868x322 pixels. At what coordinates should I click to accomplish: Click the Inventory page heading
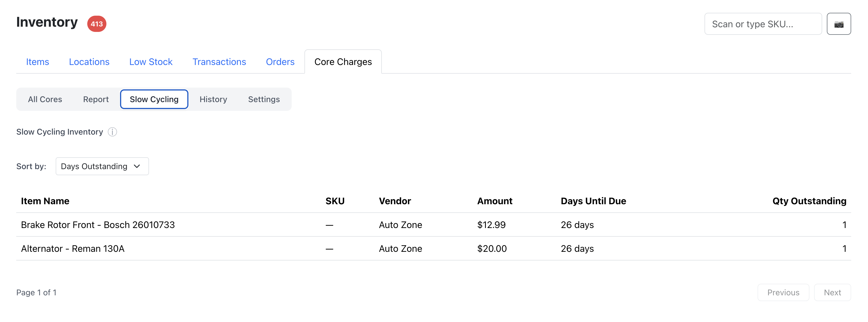pyautogui.click(x=47, y=22)
